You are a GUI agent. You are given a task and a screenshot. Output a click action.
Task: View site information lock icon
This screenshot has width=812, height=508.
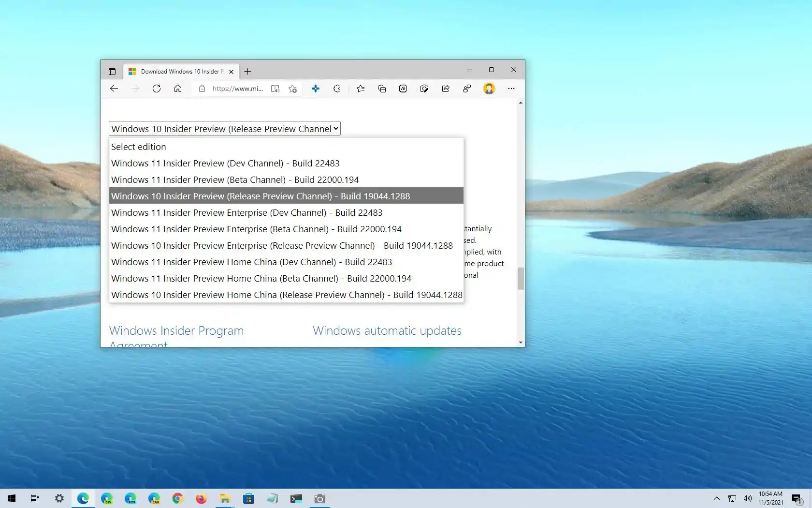[x=202, y=89]
